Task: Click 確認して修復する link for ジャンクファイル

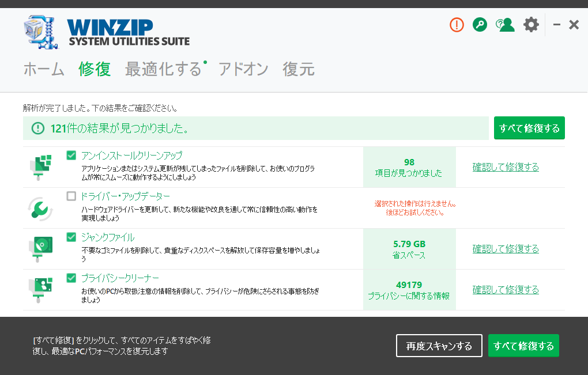Action: point(506,249)
